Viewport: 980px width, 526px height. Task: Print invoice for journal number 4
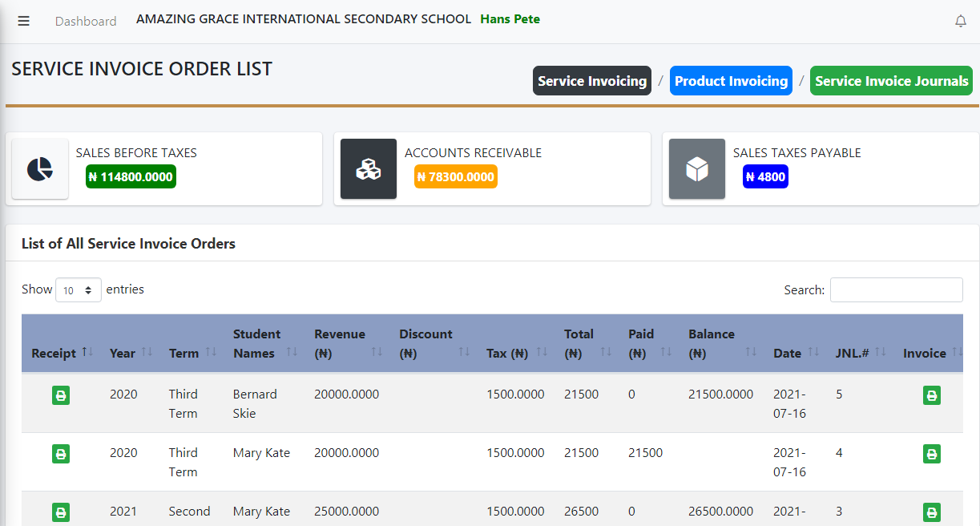pos(931,454)
